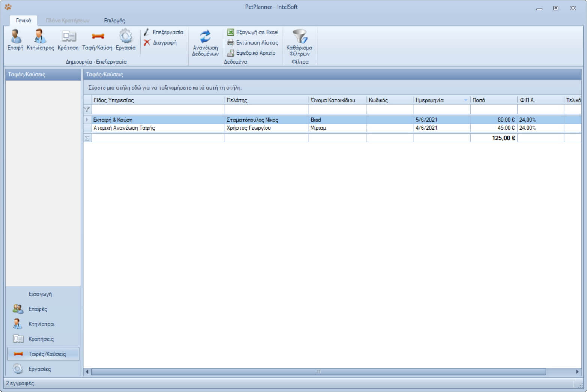This screenshot has height=392, width=587.
Task: Clear filters using Καθάρισμα Φίλτρων
Action: point(299,43)
